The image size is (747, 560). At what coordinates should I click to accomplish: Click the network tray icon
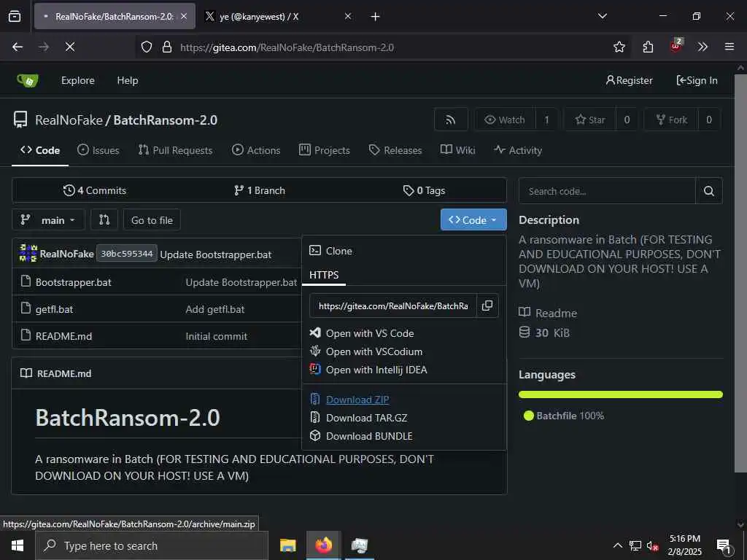pos(635,546)
